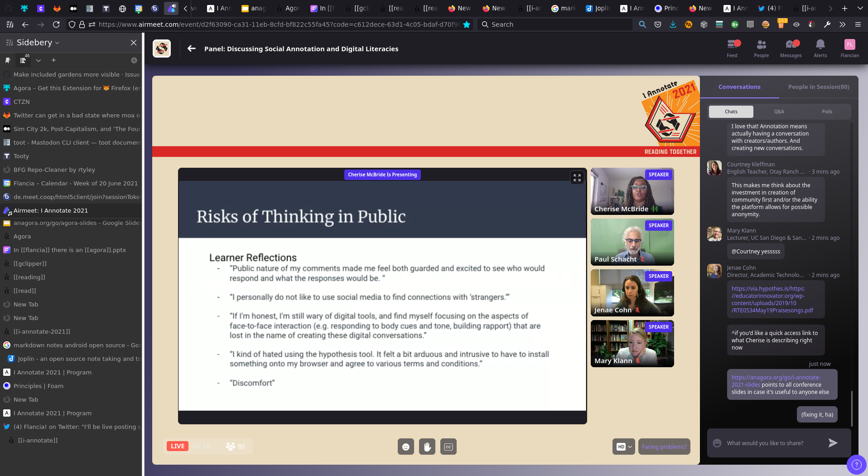Open emoji picker in chat input
The height and width of the screenshot is (476, 868).
point(717,443)
